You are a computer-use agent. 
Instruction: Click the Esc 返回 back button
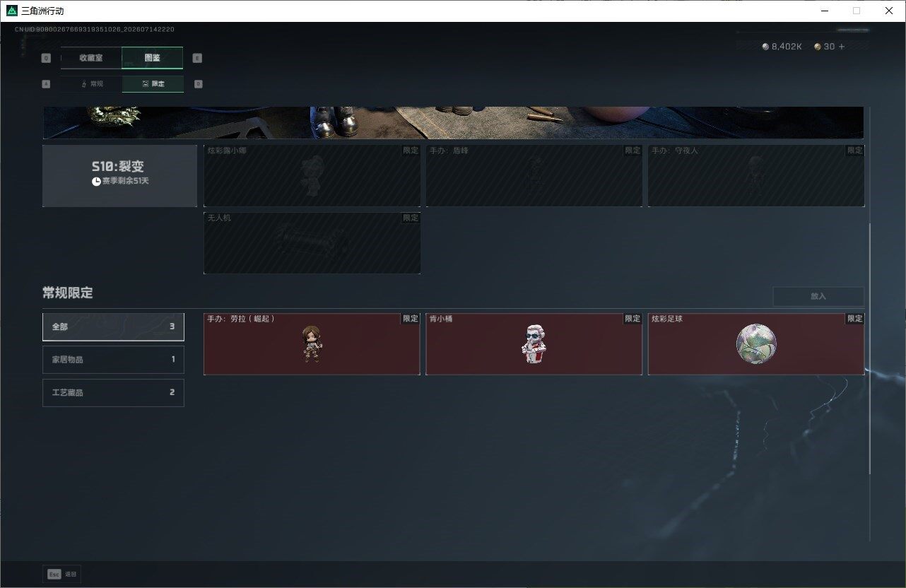click(x=62, y=574)
